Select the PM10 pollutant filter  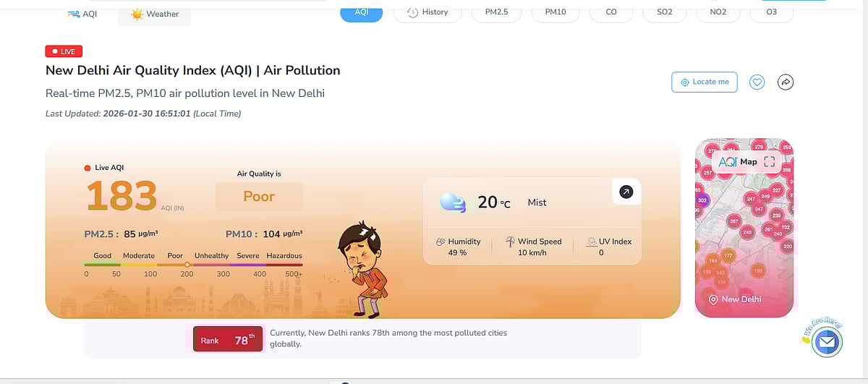pos(556,12)
